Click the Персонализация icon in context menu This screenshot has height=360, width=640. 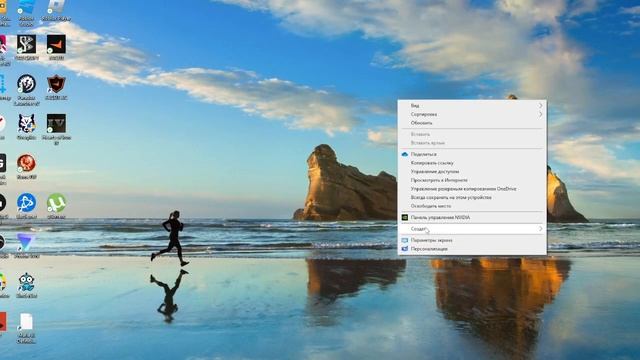(x=404, y=249)
